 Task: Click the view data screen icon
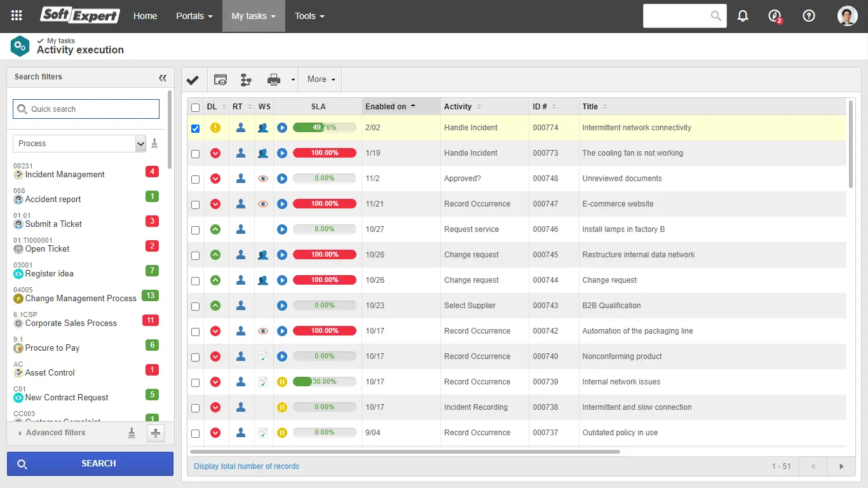[x=220, y=80]
